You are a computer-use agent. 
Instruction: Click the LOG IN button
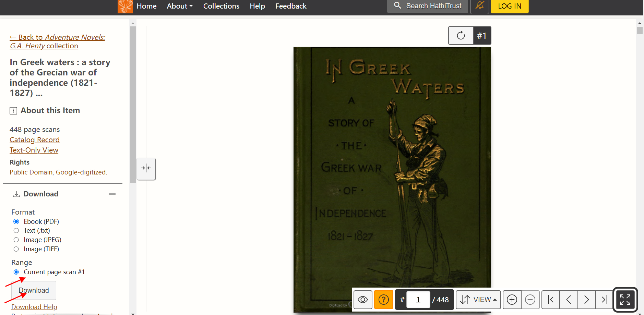[510, 6]
